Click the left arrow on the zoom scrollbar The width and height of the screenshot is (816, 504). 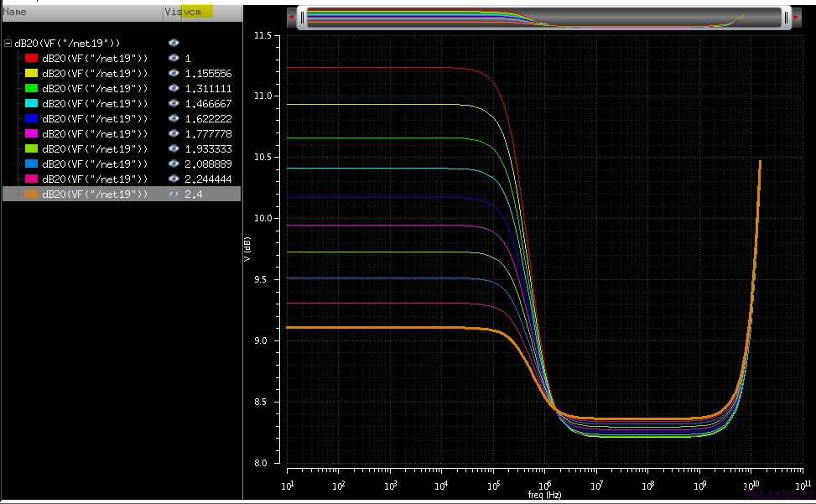[290, 17]
